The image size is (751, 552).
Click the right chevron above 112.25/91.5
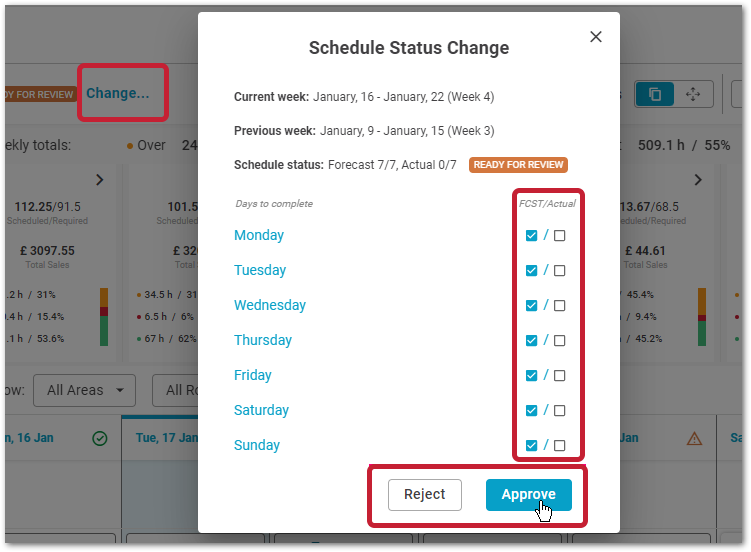(x=100, y=180)
